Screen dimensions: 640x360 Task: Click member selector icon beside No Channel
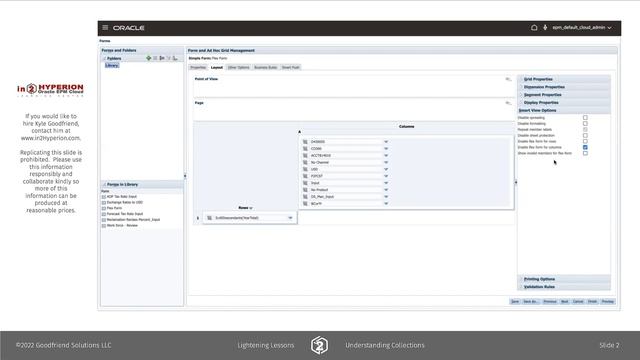pos(305,162)
